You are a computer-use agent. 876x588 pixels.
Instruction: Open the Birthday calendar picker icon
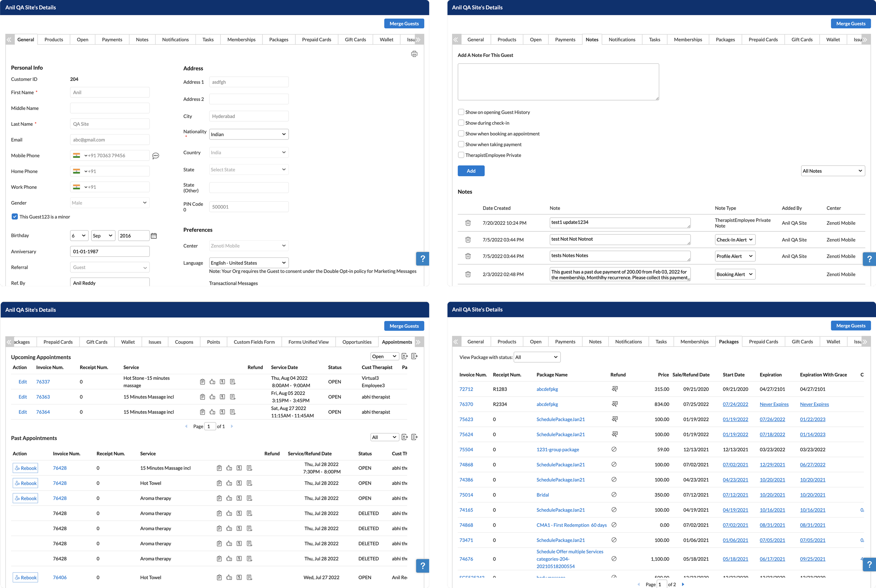coord(154,236)
